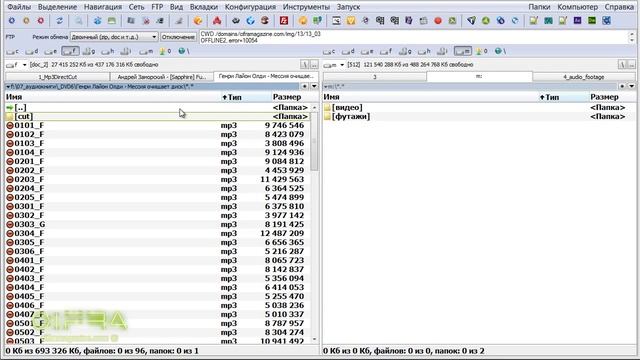Click left panel scrollbar down arrow

click(314, 339)
